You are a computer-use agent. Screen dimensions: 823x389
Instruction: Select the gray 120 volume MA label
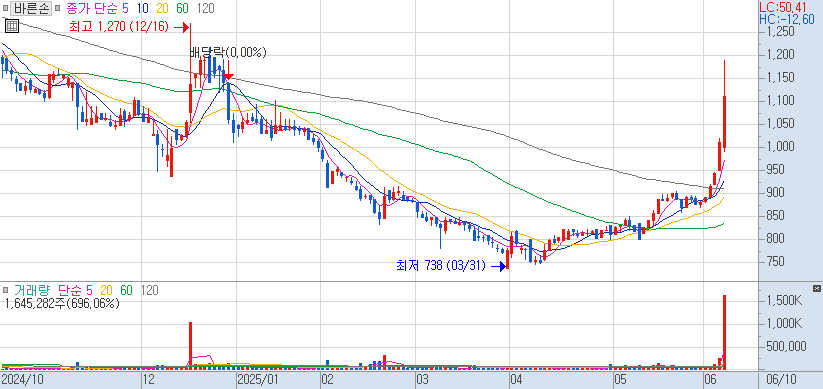tap(150, 290)
